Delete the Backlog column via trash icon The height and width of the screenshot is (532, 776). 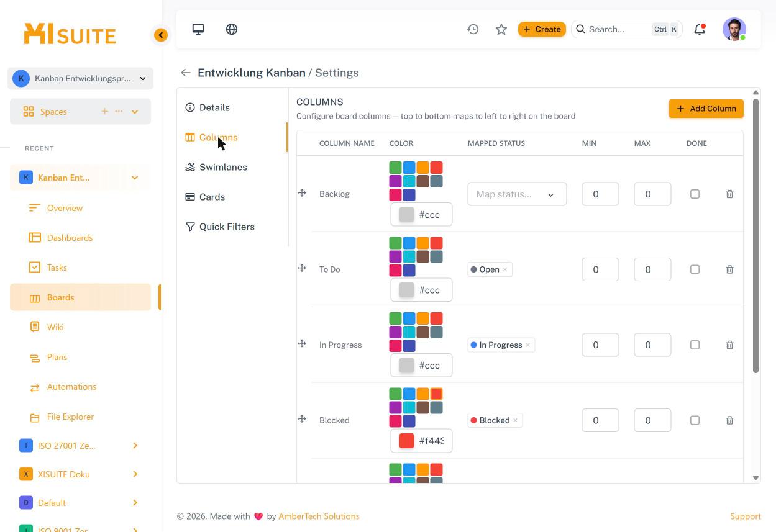(729, 194)
